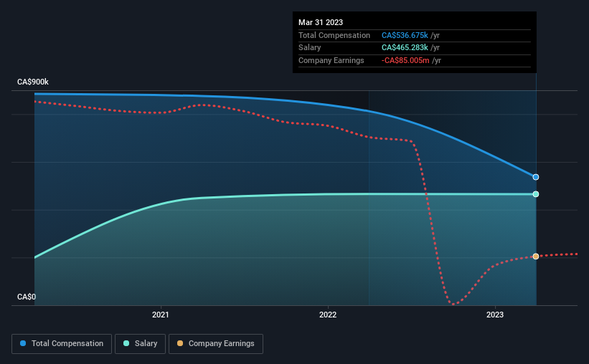Toggle the Company Earnings legend button
Image resolution: width=589 pixels, height=364 pixels.
coord(216,344)
